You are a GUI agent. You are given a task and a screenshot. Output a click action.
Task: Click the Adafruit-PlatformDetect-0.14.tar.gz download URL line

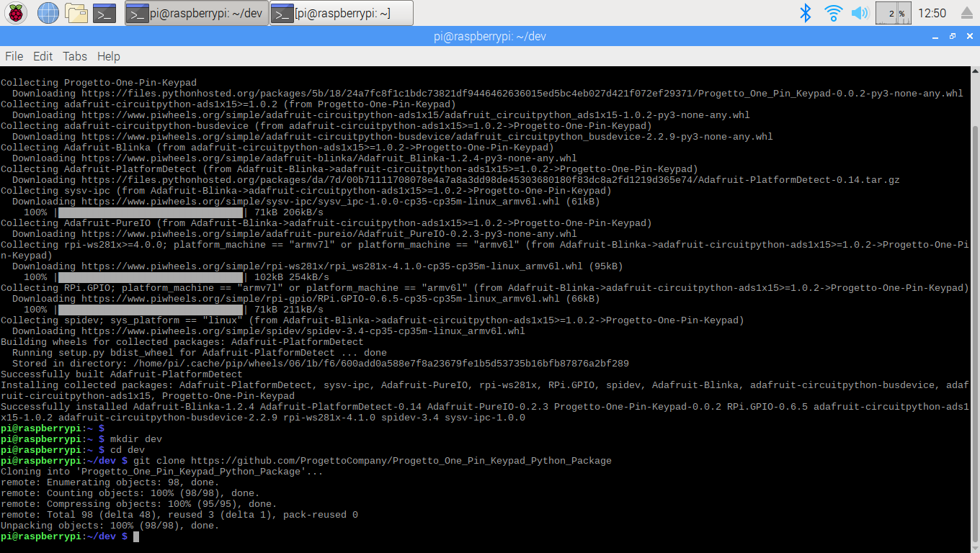click(456, 180)
